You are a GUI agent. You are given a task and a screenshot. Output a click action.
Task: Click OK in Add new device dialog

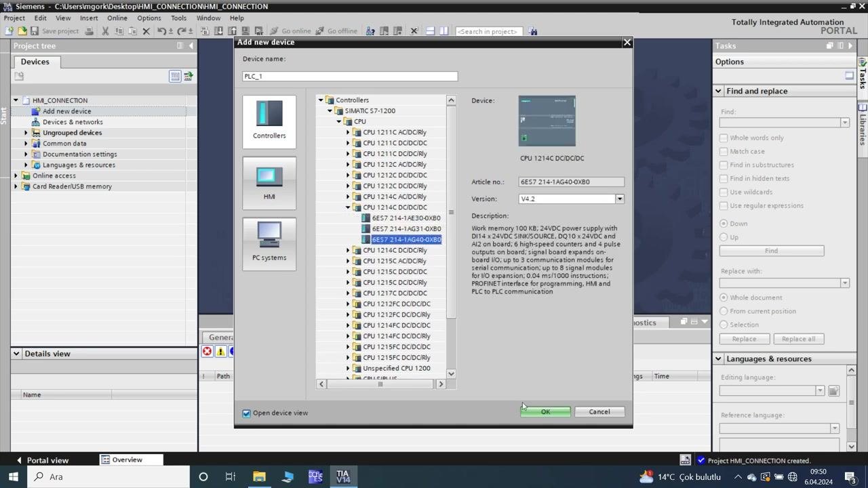(545, 412)
